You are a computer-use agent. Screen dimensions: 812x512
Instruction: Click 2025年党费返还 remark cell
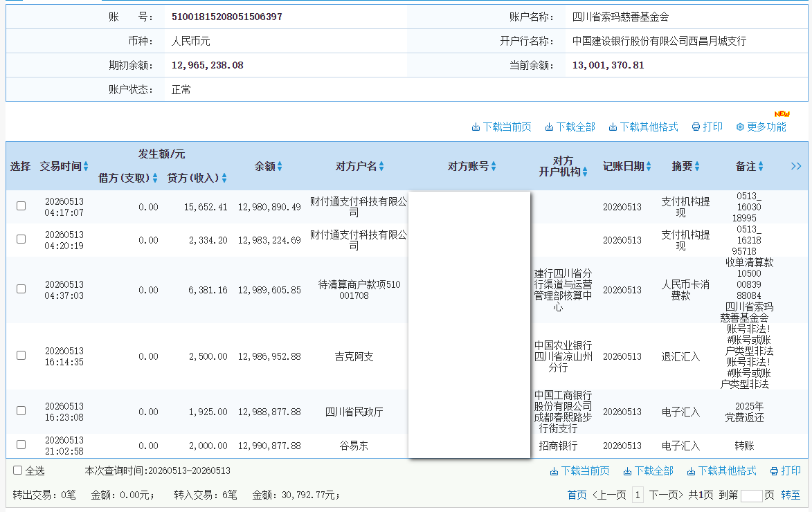pos(745,412)
